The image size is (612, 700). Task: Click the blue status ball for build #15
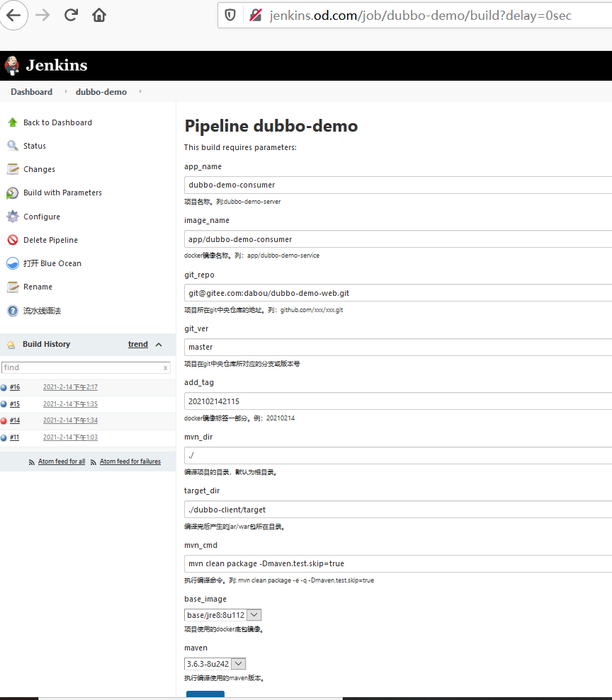pos(4,404)
